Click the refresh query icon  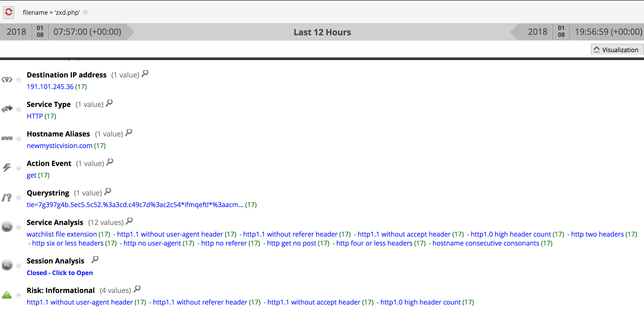tap(8, 12)
